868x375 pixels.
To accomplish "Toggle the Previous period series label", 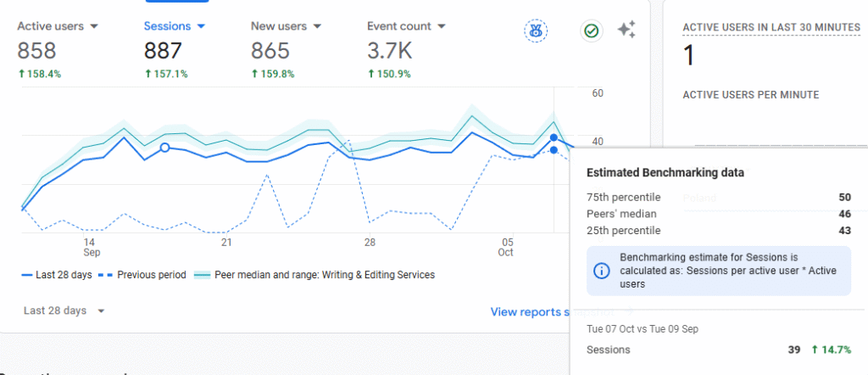I will (151, 275).
